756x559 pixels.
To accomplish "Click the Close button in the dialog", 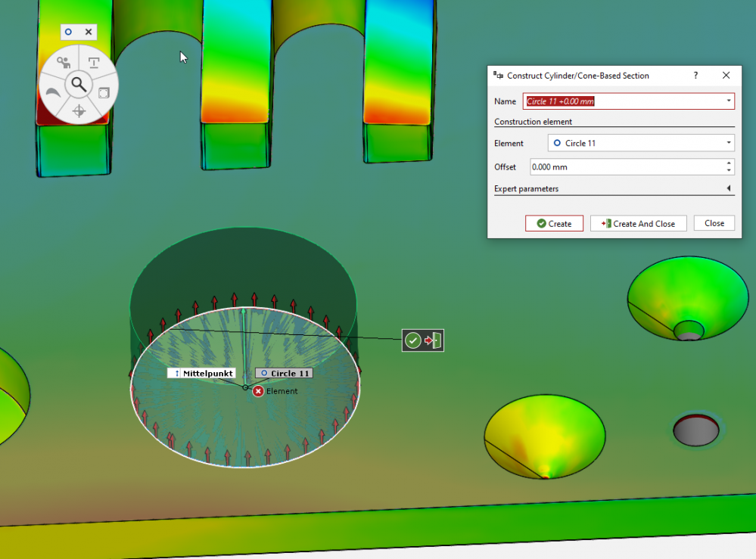I will (714, 223).
